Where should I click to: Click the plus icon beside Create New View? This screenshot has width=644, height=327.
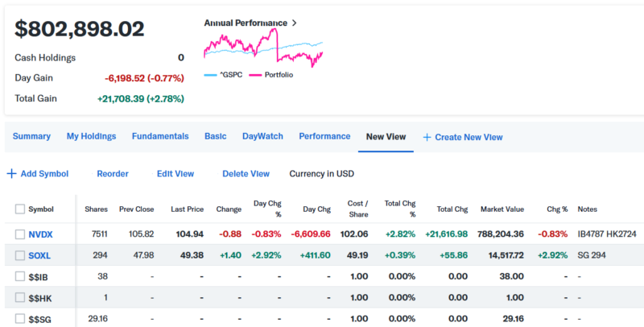click(x=427, y=137)
